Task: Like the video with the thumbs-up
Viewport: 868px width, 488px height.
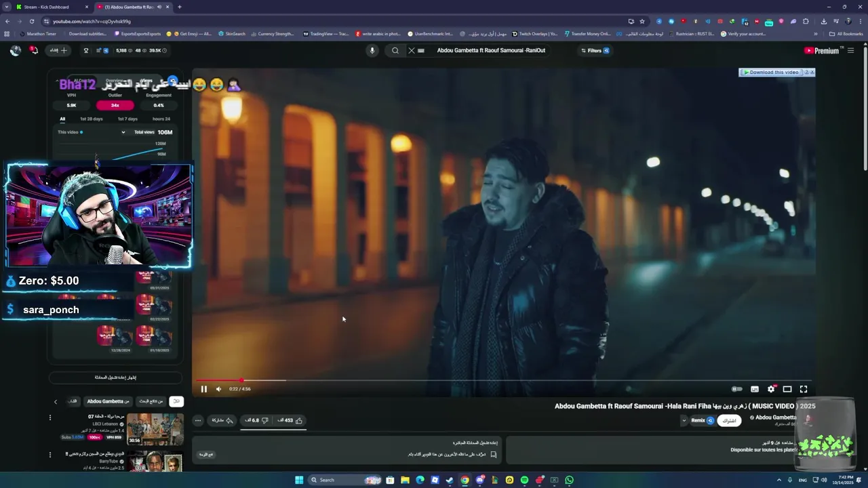Action: (290, 420)
